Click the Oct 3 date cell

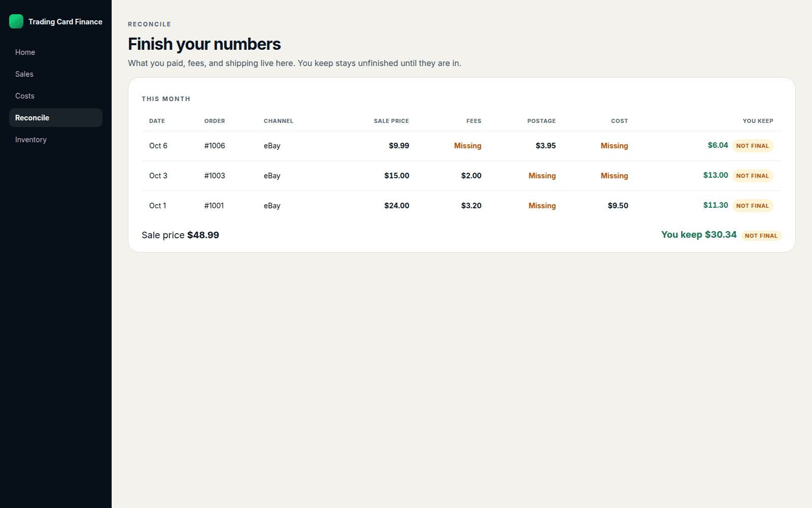click(x=158, y=176)
